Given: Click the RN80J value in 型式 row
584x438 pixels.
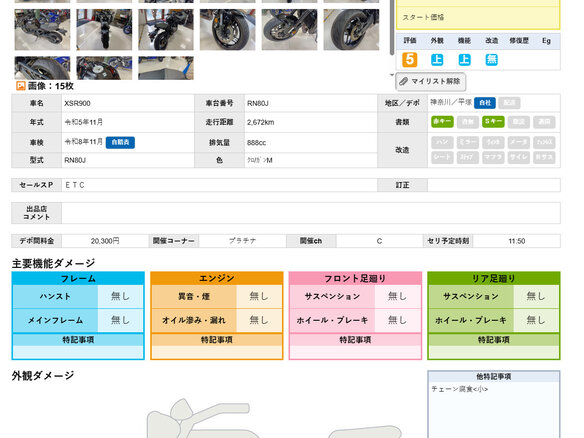Looking at the screenshot, I should tap(75, 160).
